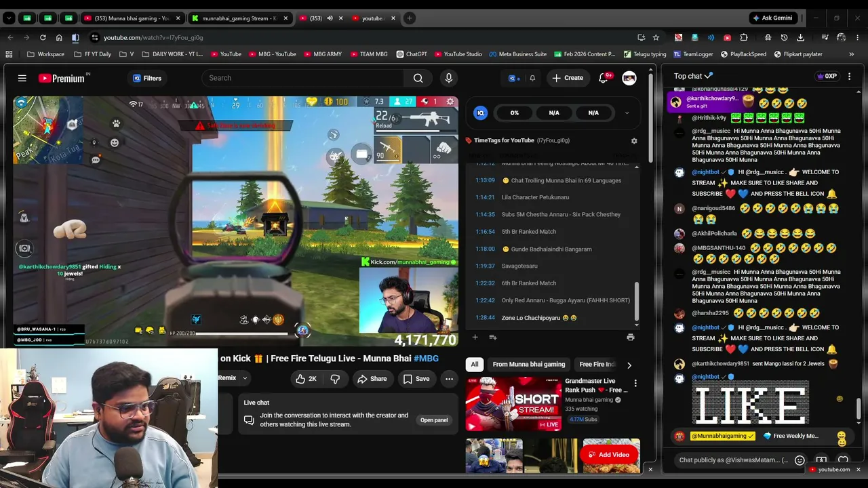Select the All filter chip
868x488 pixels.
(x=475, y=365)
